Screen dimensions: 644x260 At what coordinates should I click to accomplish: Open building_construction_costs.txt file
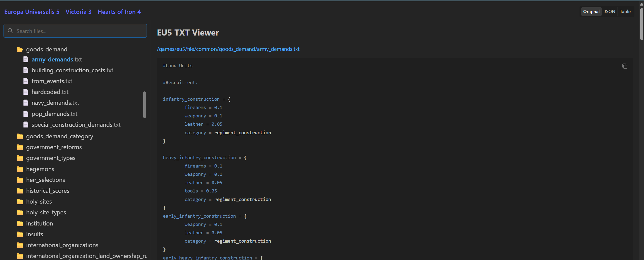point(73,70)
